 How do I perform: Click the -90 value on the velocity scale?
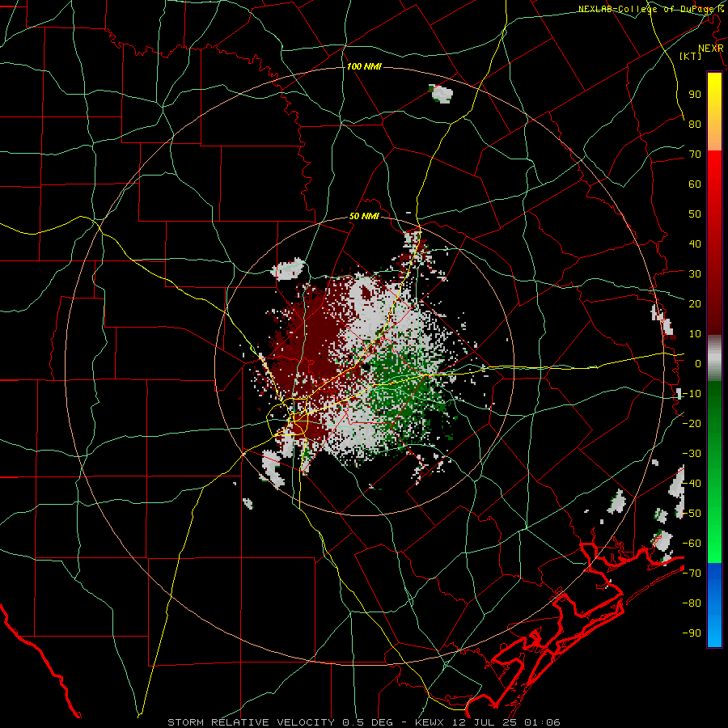click(x=692, y=633)
